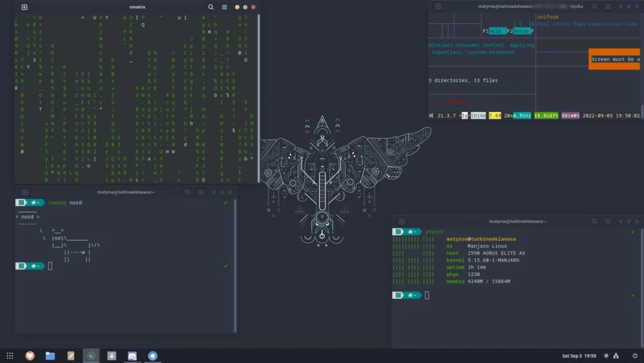Open the file manager from the taskbar
644x363 pixels.
[50, 355]
